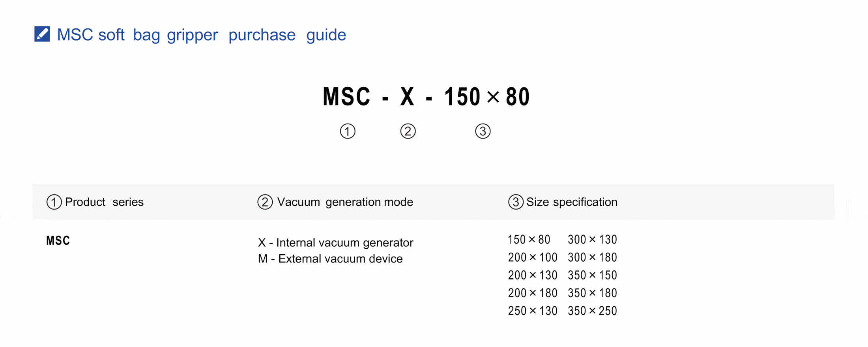Click the bold MSC product series entry

(58, 241)
